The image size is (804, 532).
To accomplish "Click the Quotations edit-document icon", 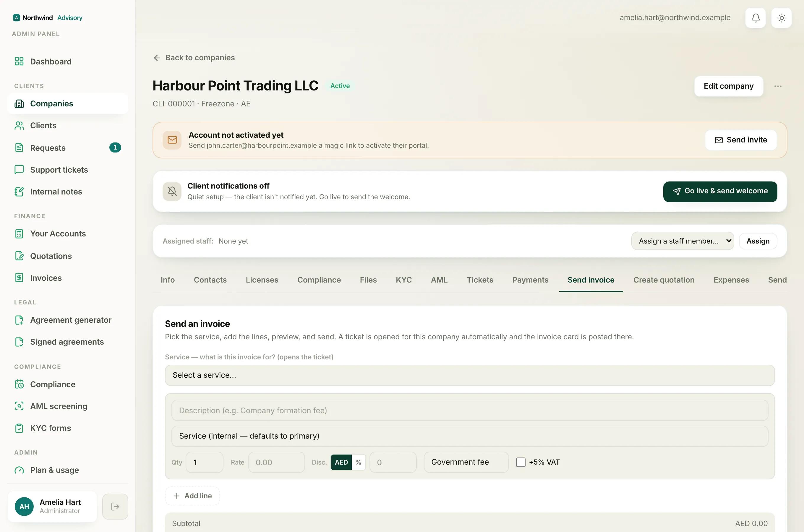I will (x=19, y=256).
